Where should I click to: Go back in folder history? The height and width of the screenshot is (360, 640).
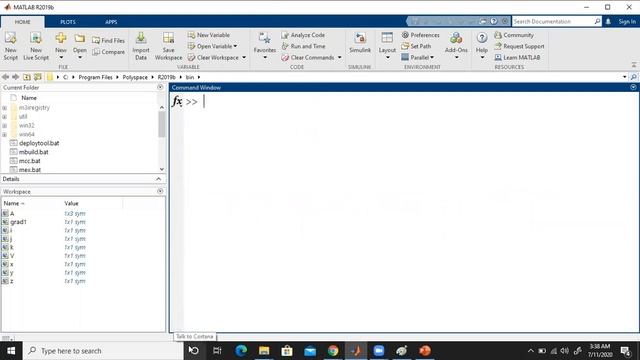[5, 77]
